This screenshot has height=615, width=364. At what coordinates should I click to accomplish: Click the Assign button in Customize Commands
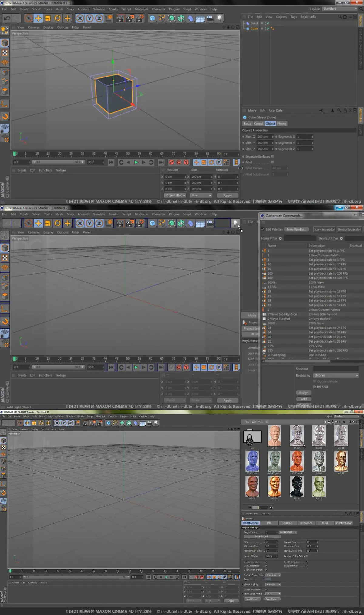coord(303,393)
